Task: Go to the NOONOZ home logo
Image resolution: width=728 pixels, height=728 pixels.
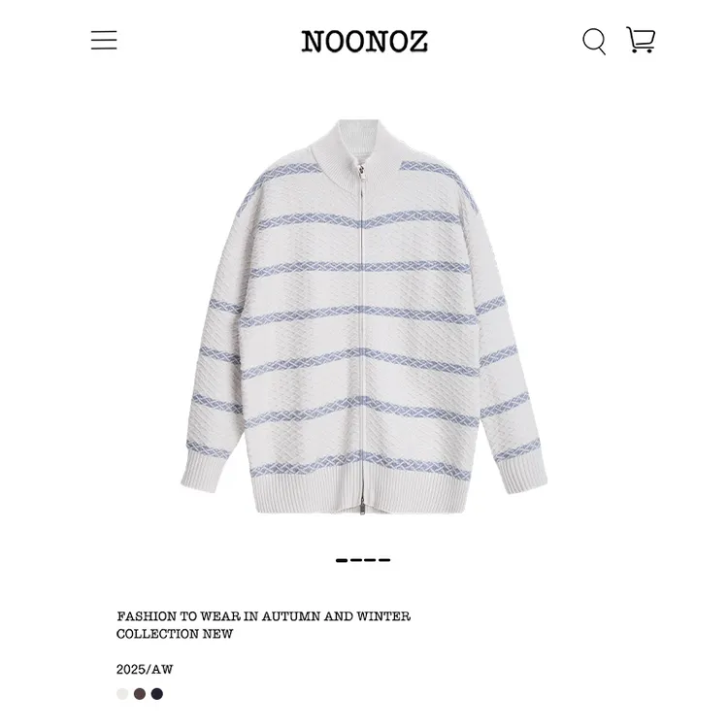Action: 364,42
